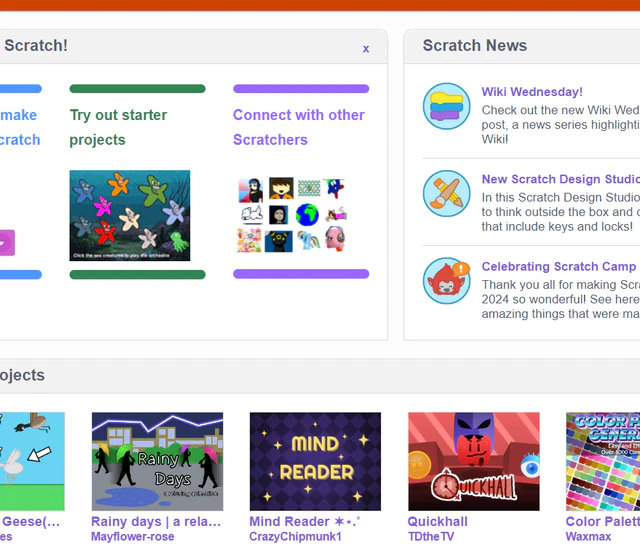Click the paintbrush Scratch Design Studio icon

446,194
